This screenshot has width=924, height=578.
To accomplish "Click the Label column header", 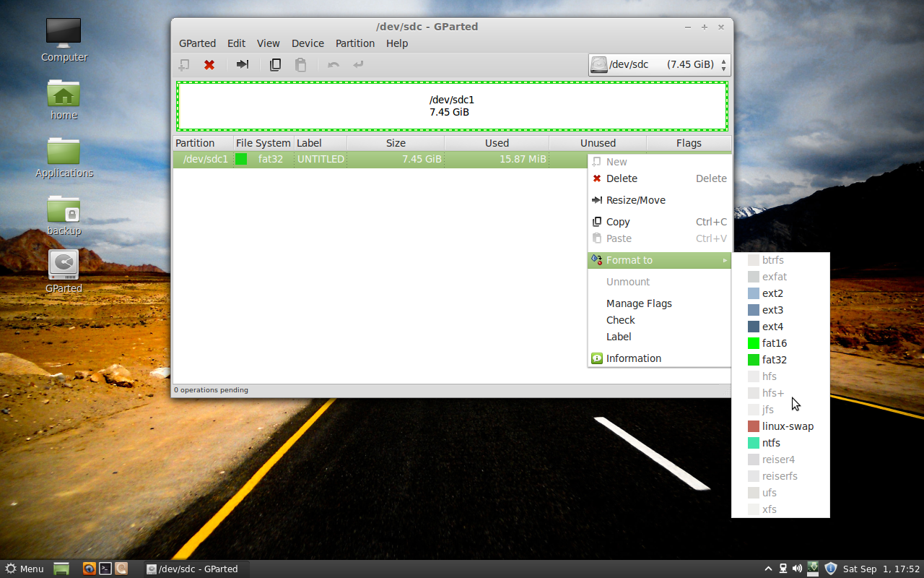I will (321, 143).
